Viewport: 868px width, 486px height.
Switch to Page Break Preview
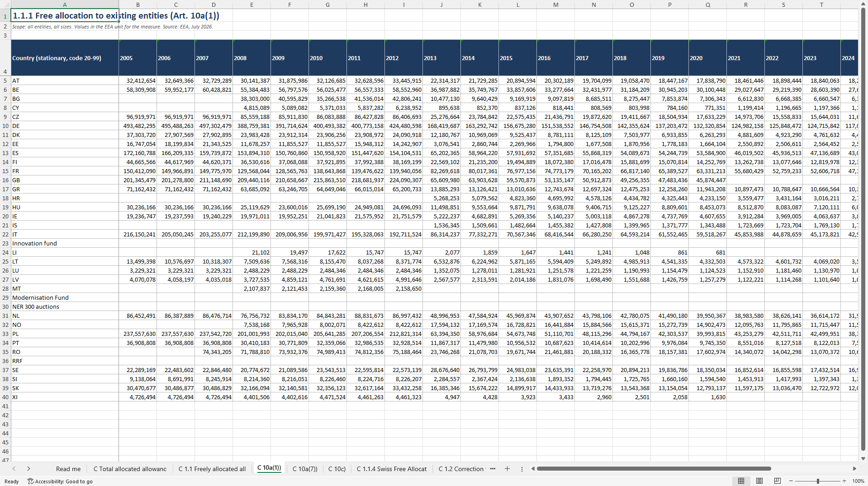tap(778, 481)
